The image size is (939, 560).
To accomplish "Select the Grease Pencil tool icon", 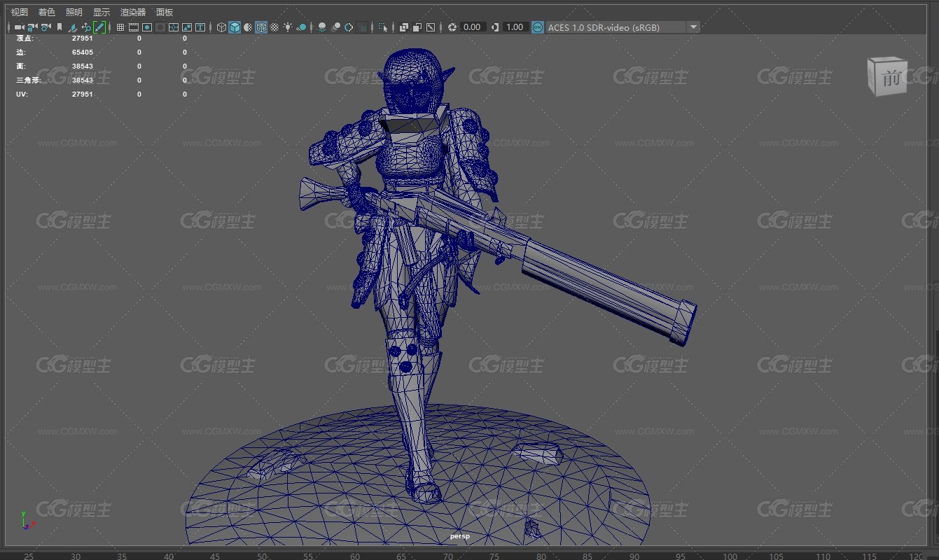I will [99, 27].
